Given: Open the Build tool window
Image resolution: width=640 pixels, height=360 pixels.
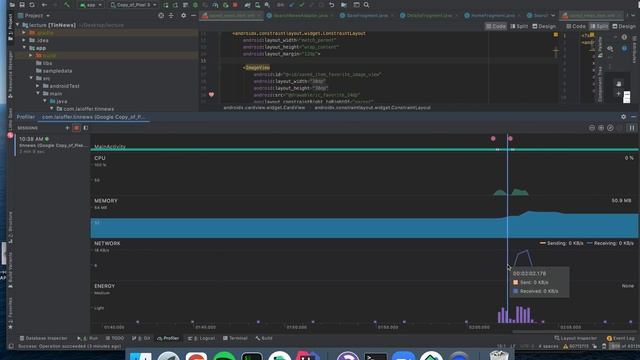Looking at the screenshot, I should click(264, 338).
